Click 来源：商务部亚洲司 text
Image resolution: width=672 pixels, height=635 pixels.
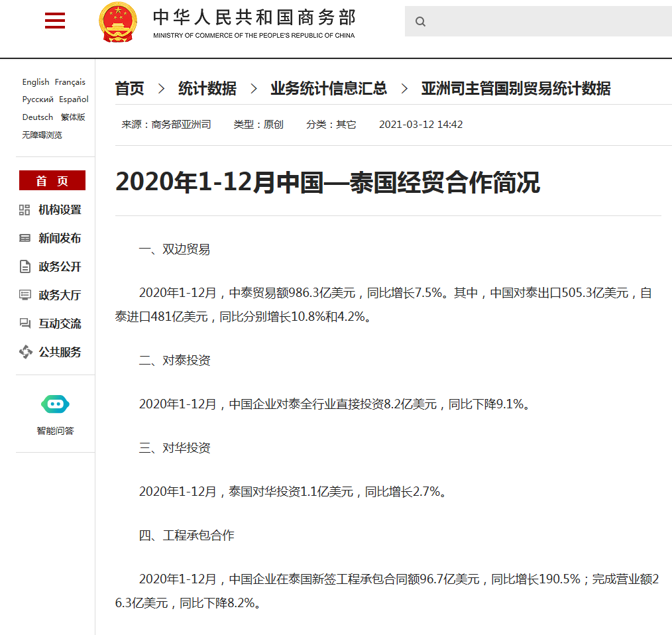click(x=166, y=125)
